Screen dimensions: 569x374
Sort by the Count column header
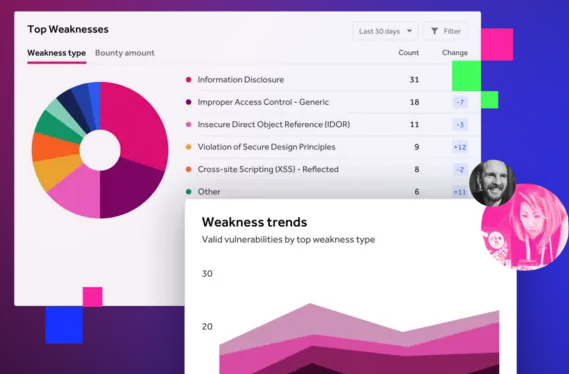(409, 53)
